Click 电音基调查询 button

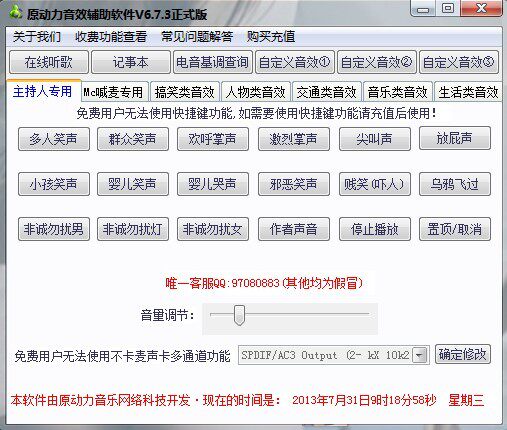[x=213, y=62]
